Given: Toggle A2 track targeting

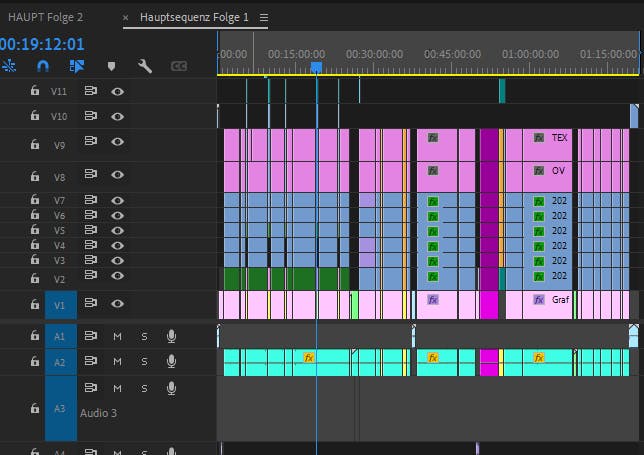Looking at the screenshot, I should (61, 362).
